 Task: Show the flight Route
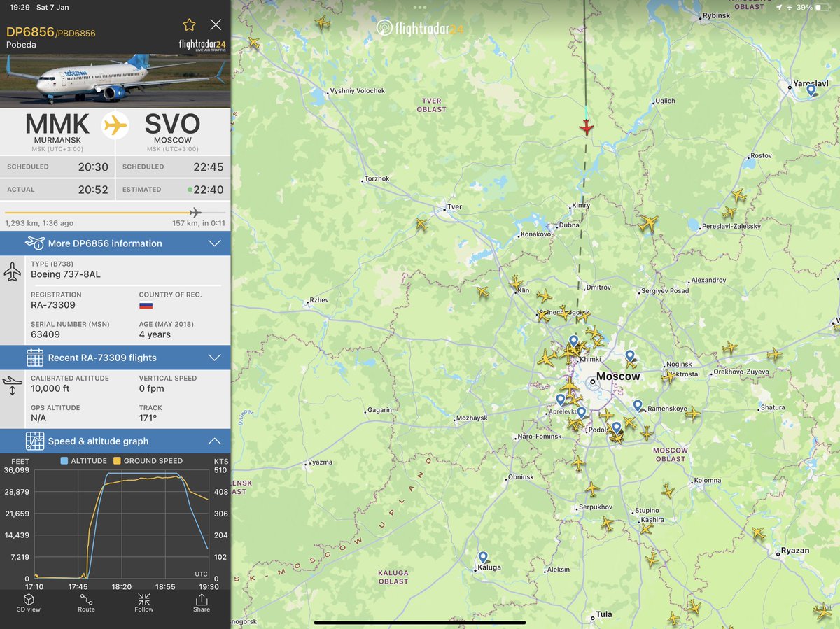point(86,603)
